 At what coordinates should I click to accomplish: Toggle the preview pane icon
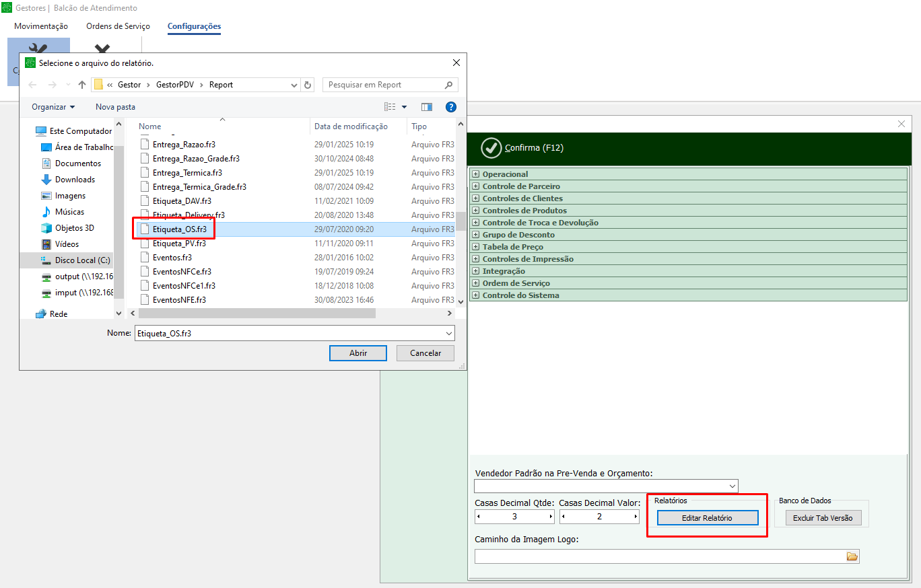tap(426, 107)
